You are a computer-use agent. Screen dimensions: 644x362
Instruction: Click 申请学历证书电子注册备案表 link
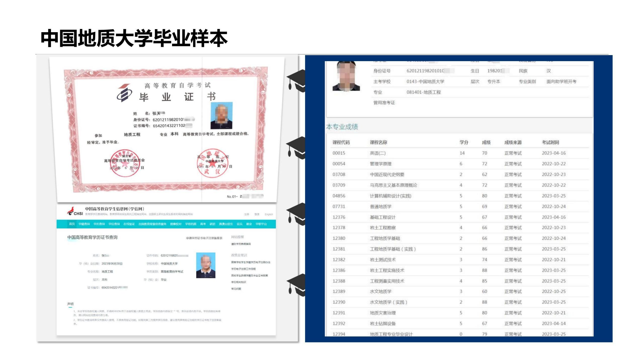point(204,238)
